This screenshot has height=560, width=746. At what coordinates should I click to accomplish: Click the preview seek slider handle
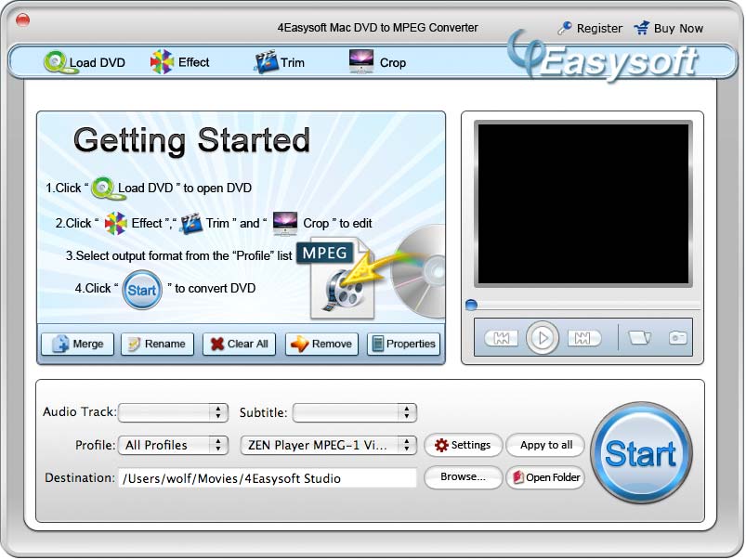coord(471,305)
